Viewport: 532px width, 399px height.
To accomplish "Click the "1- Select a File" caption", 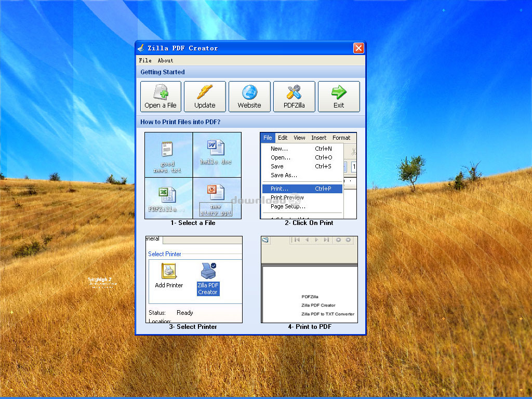I will coord(193,223).
